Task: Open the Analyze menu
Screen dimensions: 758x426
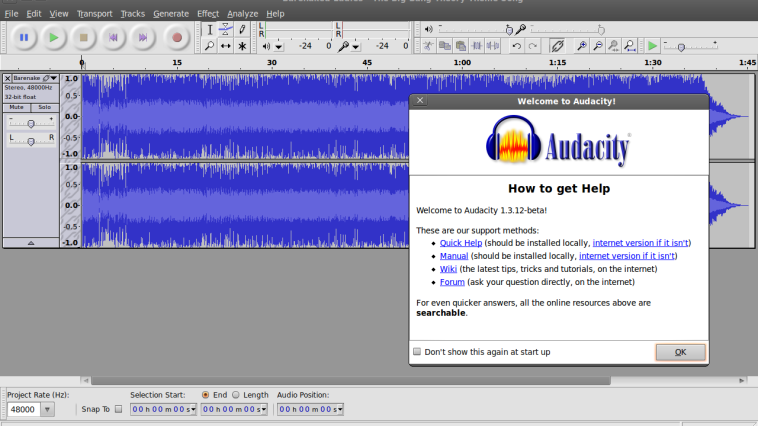Action: point(242,14)
